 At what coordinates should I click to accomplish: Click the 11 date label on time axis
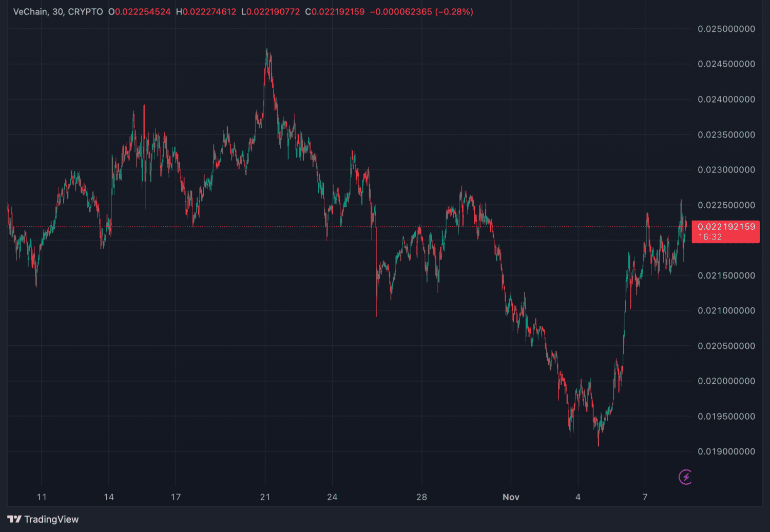(x=42, y=497)
